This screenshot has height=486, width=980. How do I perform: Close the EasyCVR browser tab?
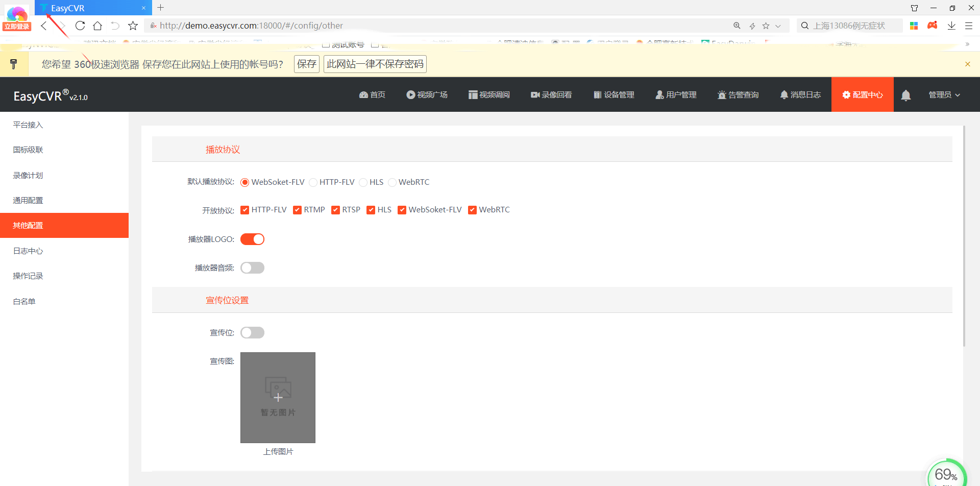(x=143, y=8)
